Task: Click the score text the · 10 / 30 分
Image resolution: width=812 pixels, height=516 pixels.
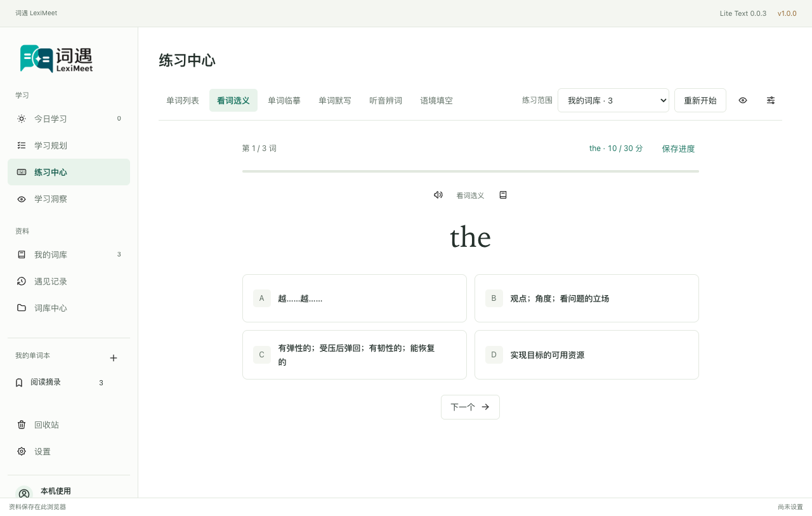Action: click(x=616, y=149)
